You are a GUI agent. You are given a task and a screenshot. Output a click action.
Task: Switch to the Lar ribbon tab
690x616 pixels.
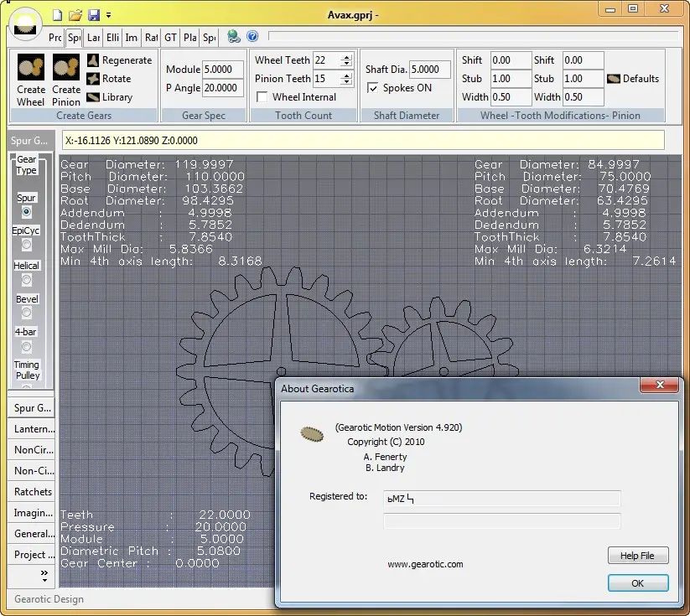(93, 38)
